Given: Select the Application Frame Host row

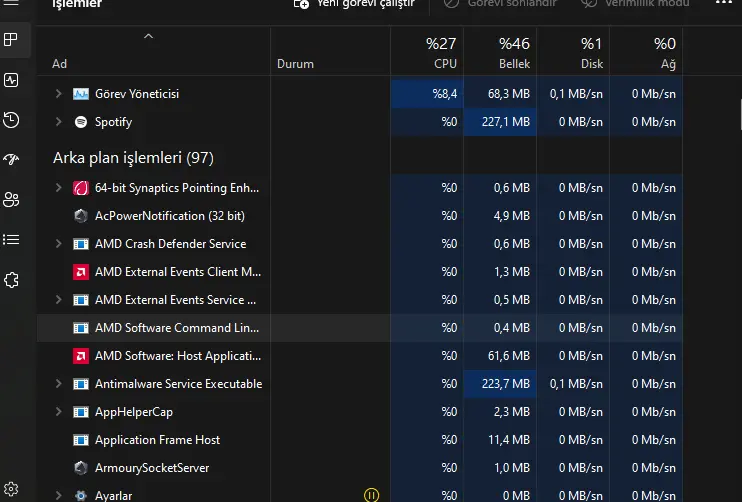Looking at the screenshot, I should click(x=360, y=440).
